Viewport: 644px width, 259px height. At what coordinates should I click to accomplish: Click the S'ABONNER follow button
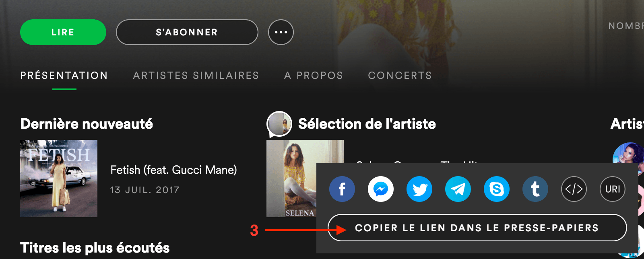pos(187,32)
